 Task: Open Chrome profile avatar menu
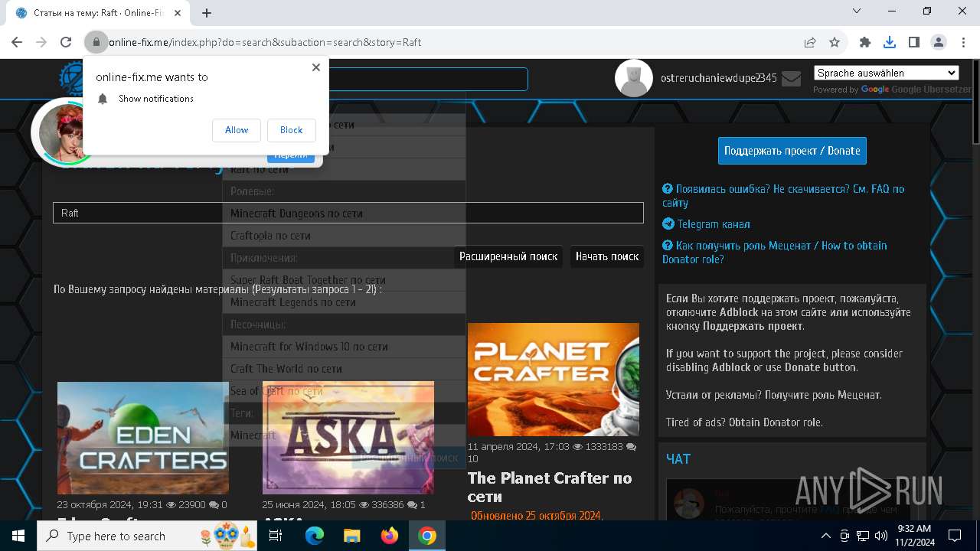[x=939, y=43]
